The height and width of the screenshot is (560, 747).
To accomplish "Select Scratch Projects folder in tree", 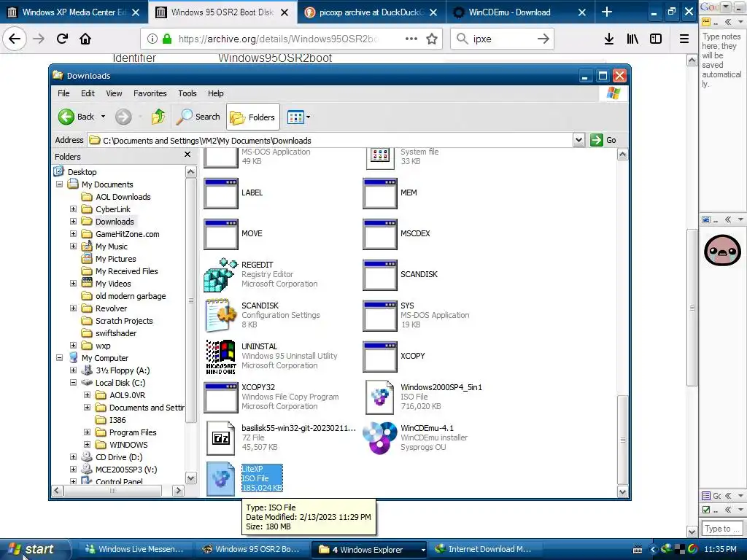I will 124,321.
